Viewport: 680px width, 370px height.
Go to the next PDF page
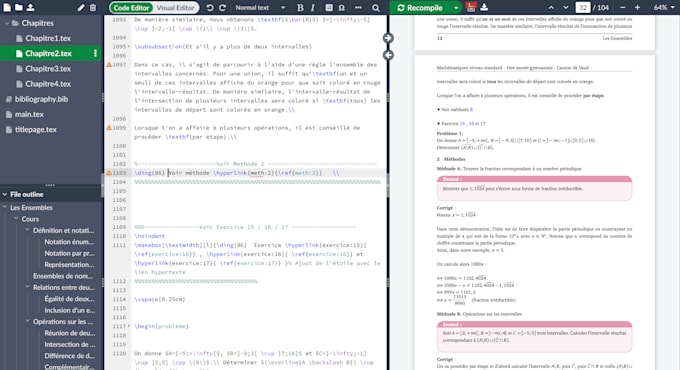click(566, 8)
